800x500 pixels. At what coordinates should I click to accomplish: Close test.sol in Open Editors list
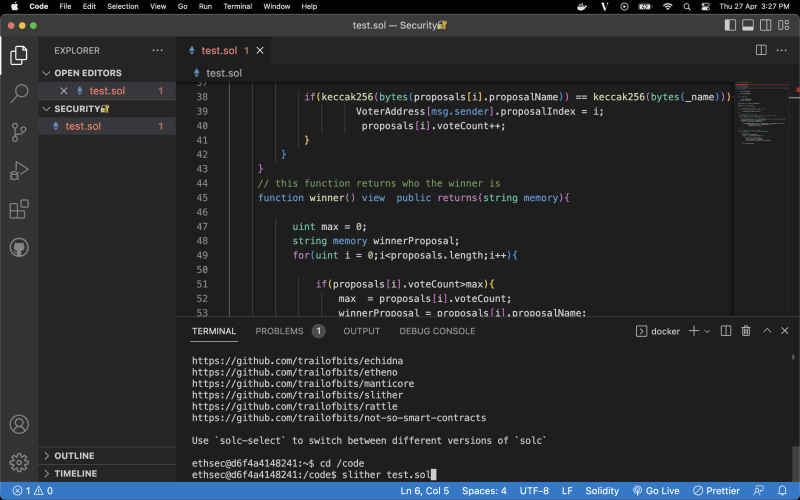pos(64,91)
